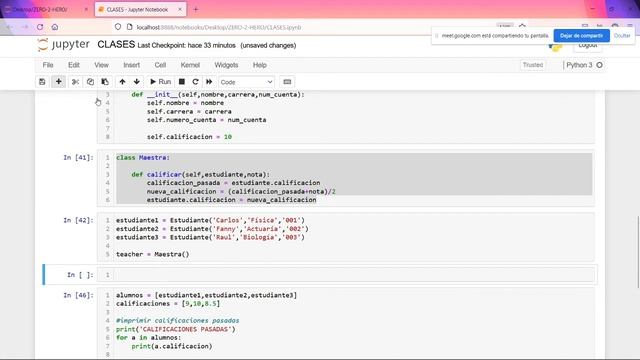
Task: Click the In [42] prompt label
Action: tap(78, 220)
